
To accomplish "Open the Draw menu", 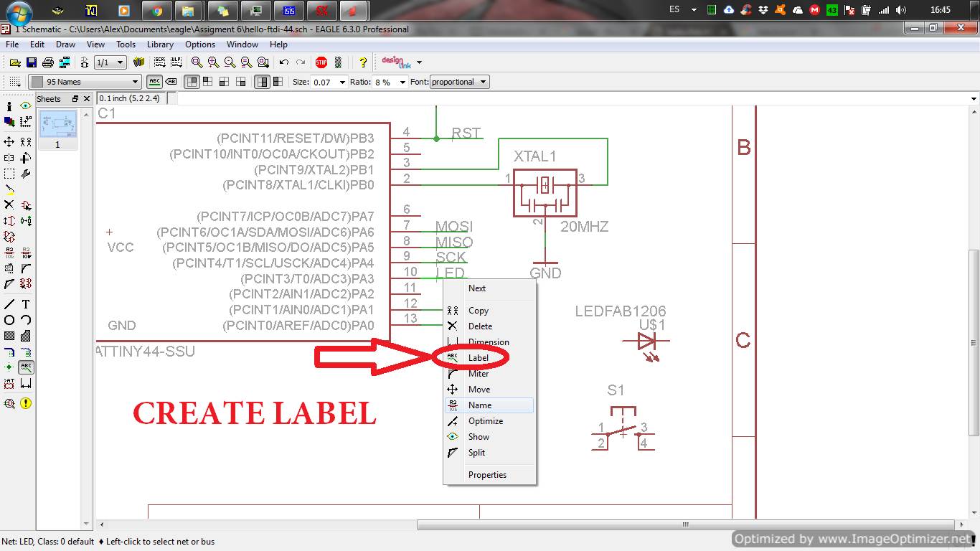I will tap(65, 44).
